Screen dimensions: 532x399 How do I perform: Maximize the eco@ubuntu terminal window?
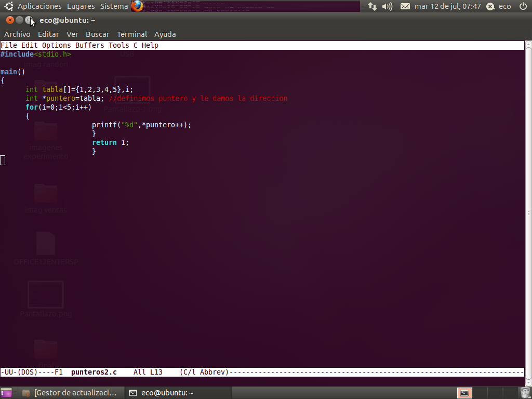coord(29,20)
